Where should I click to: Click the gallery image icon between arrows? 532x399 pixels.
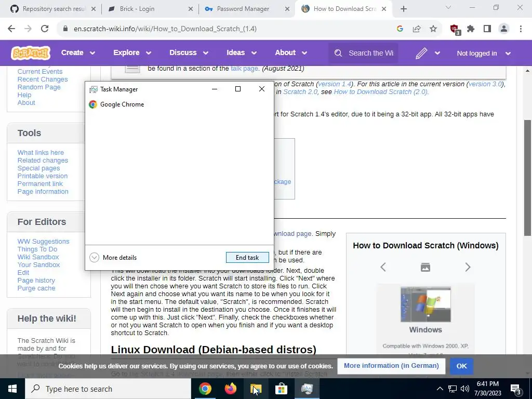tap(425, 268)
